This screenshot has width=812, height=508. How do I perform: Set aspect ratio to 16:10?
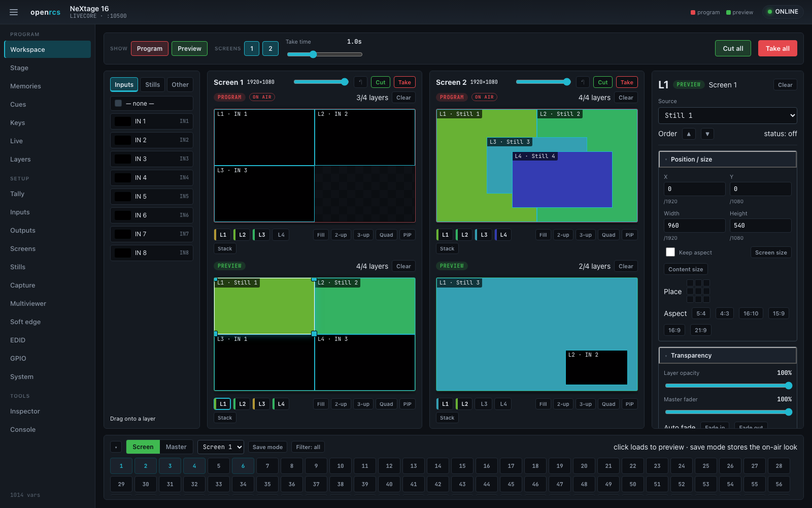tap(751, 313)
